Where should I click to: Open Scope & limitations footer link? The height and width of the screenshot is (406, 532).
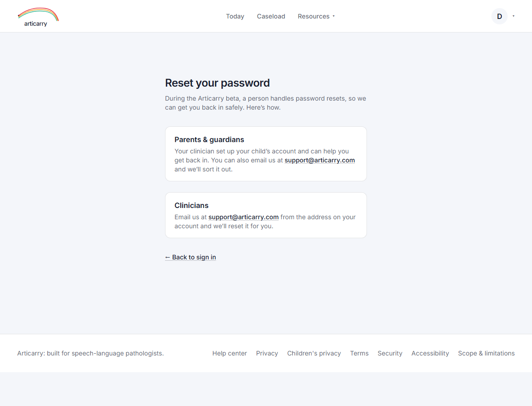[486, 353]
